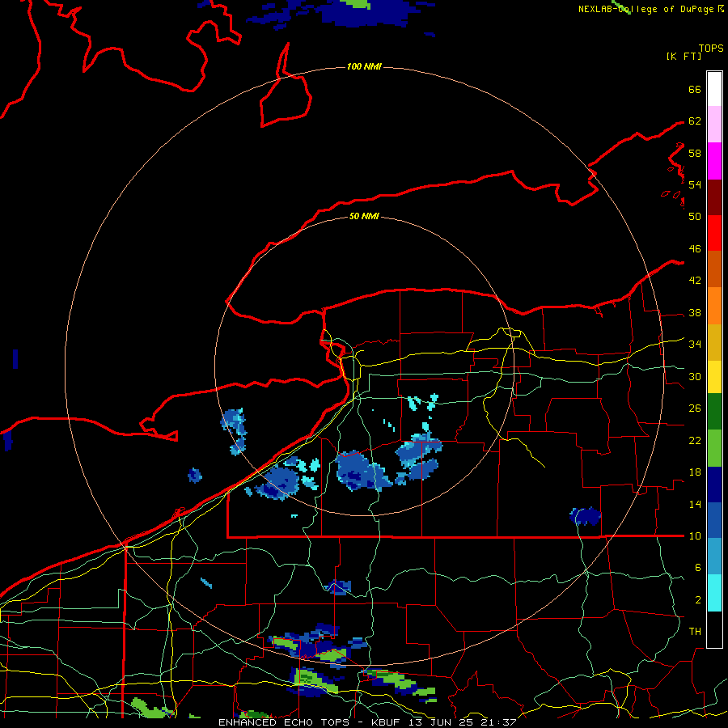Click legend value 2
728x728 pixels.
[x=697, y=600]
